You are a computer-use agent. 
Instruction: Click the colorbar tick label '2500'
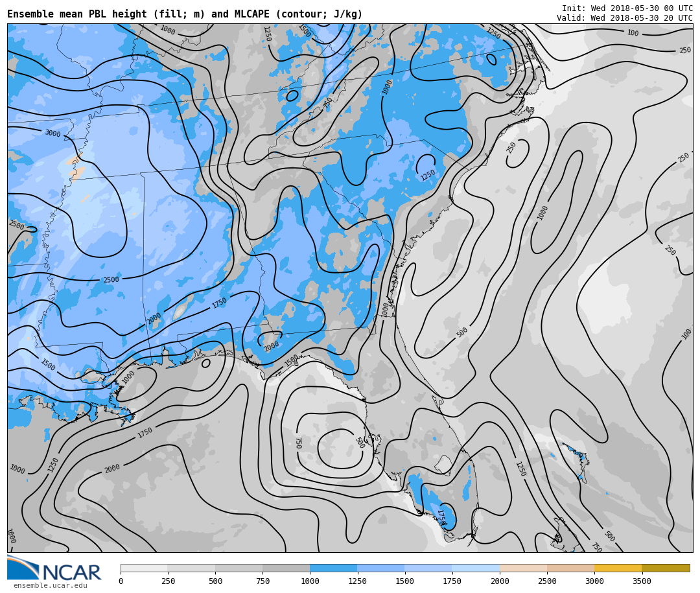pyautogui.click(x=547, y=581)
